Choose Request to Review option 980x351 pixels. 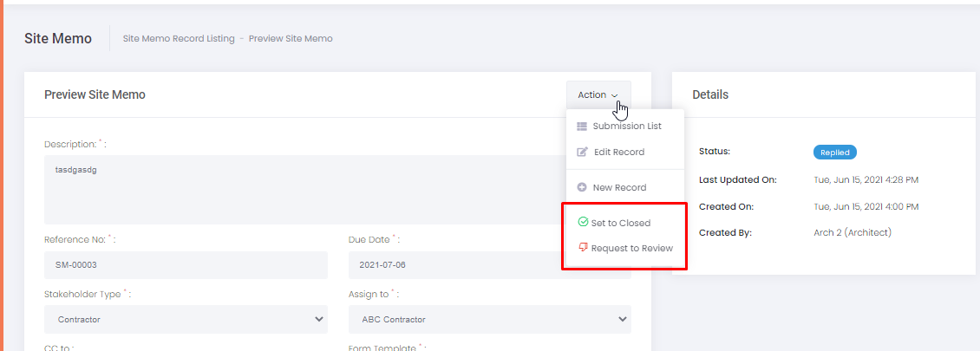click(x=631, y=249)
